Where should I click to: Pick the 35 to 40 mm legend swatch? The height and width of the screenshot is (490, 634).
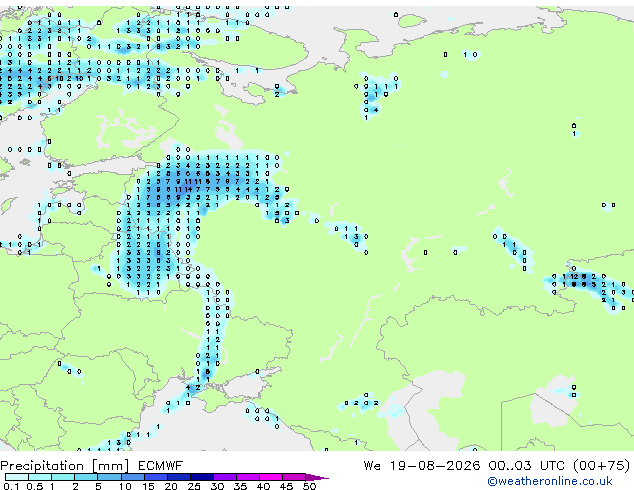tap(248, 477)
